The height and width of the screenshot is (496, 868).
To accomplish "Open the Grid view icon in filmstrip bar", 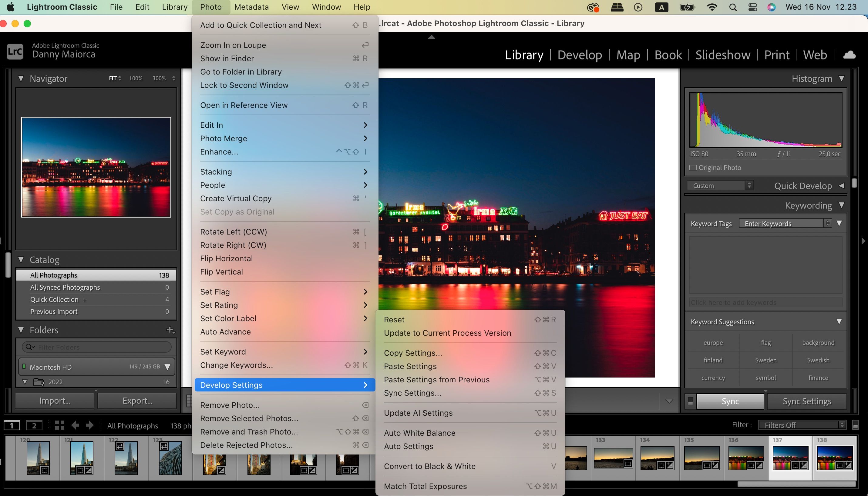I will tap(60, 425).
